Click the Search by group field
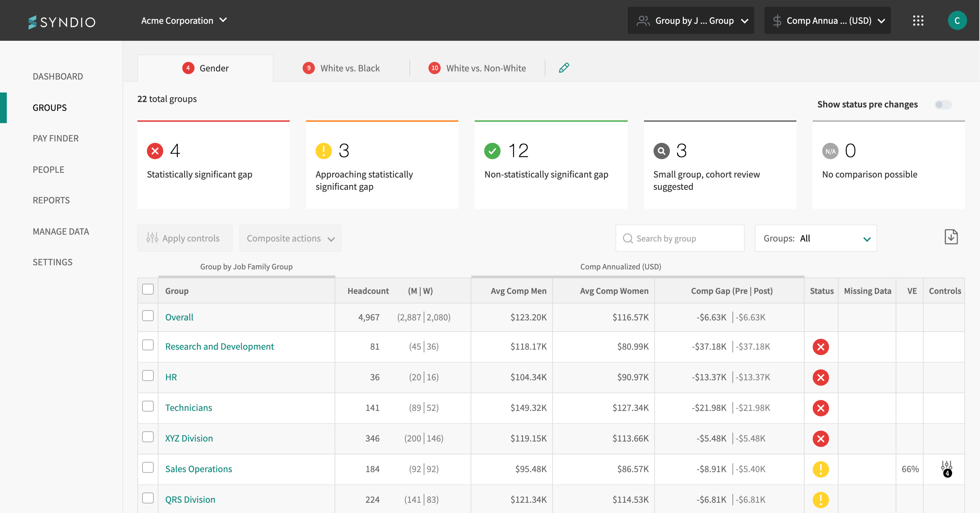Screen dimensions: 980x513 pyautogui.click(x=679, y=238)
